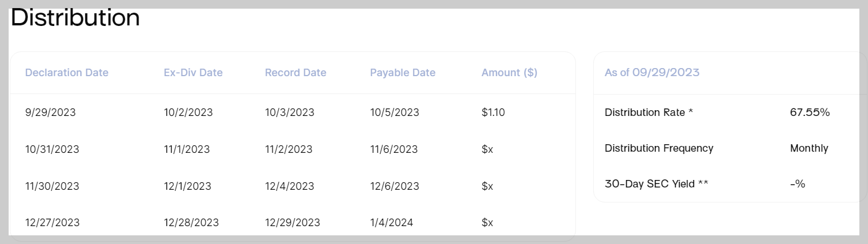Select the 1/4/2024 payable date

tap(392, 222)
